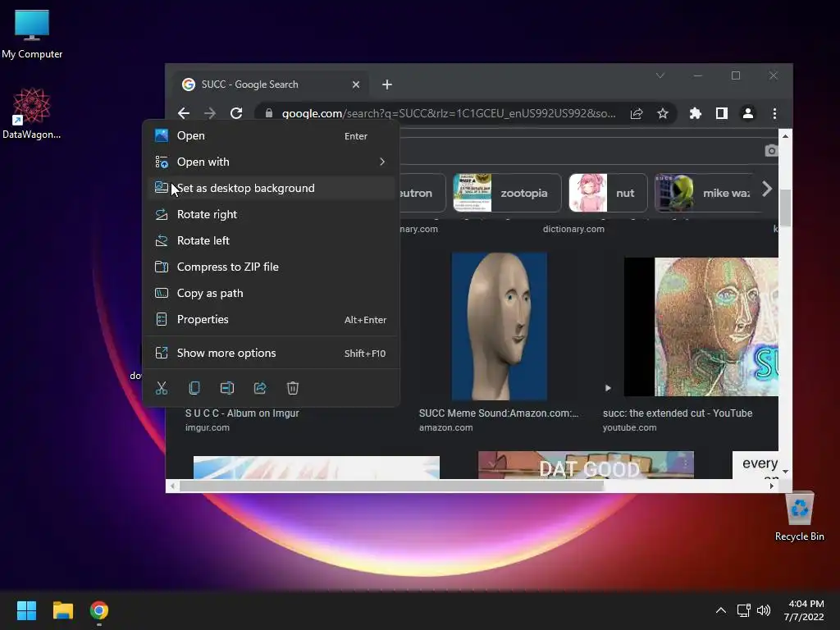Reload the Google Search page
The image size is (840, 630).
click(x=236, y=113)
